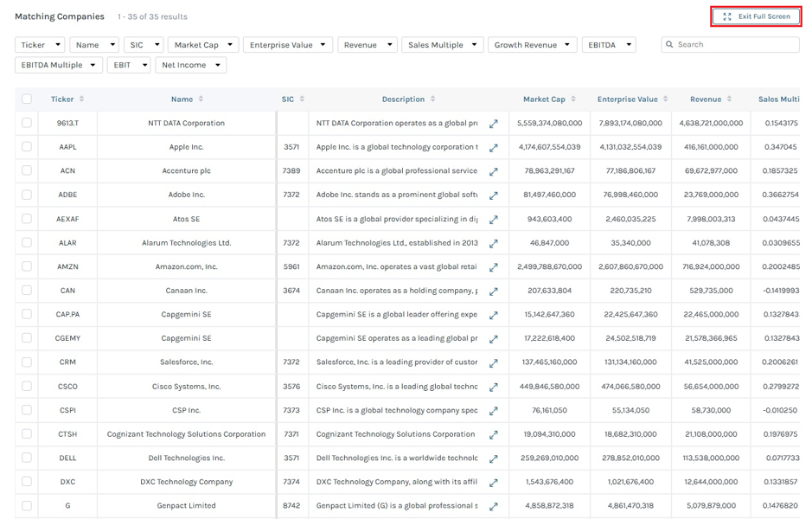Image resolution: width=812 pixels, height=519 pixels.
Task: Sort by Description column arrows
Action: pos(433,99)
